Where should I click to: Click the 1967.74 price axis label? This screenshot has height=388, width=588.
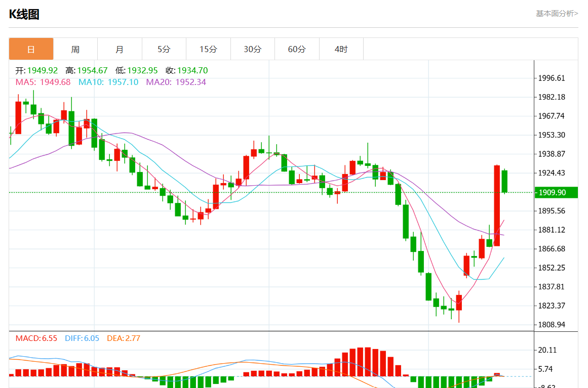coord(551,116)
